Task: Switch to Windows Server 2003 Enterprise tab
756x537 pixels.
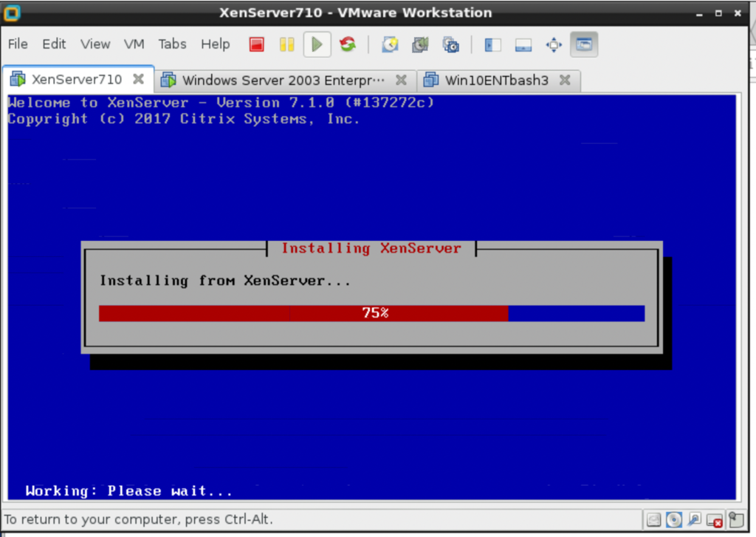Action: (283, 80)
